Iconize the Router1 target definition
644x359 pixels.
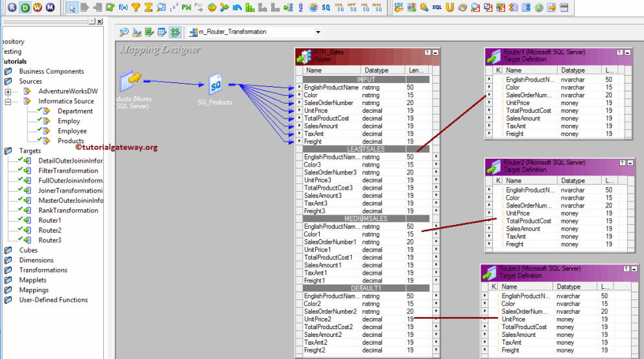pos(627,52)
